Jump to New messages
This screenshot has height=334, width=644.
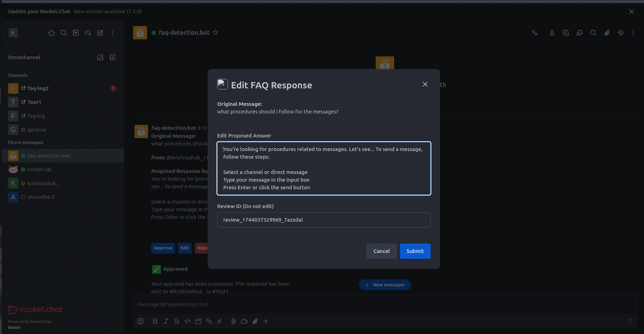(385, 285)
